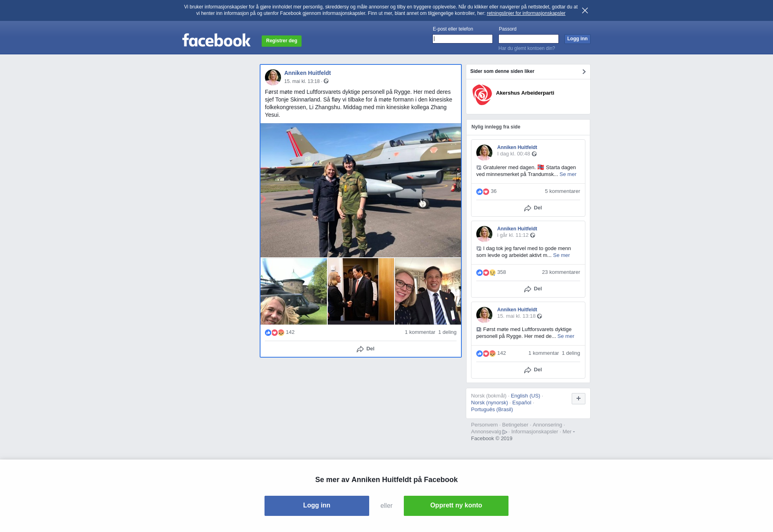This screenshot has width=773, height=532.
Task: Open the fighter jet photo
Action: click(361, 190)
